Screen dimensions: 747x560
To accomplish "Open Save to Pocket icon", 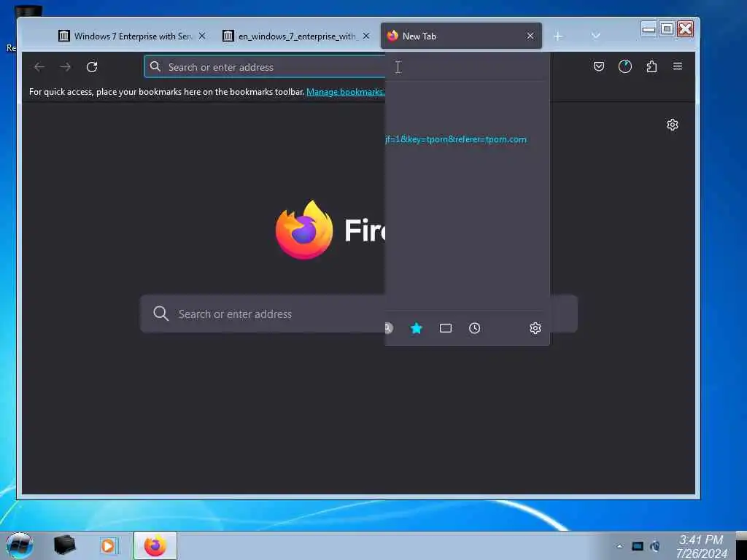I will coord(599,66).
